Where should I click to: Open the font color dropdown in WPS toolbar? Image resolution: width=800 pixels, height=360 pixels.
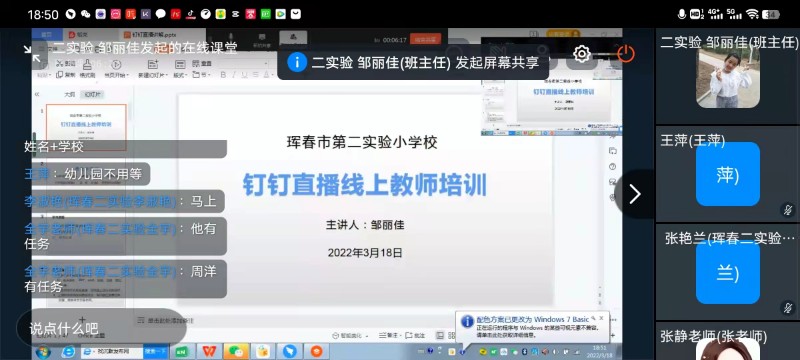tap(268, 75)
